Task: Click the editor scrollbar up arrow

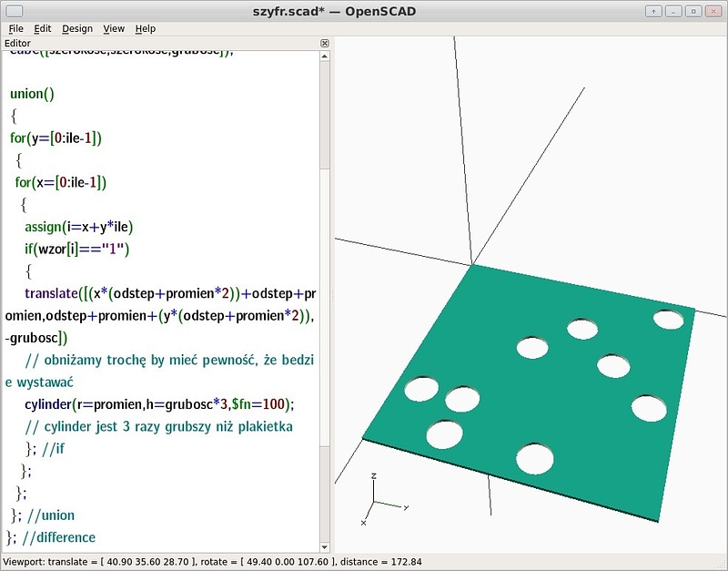Action: pos(325,56)
